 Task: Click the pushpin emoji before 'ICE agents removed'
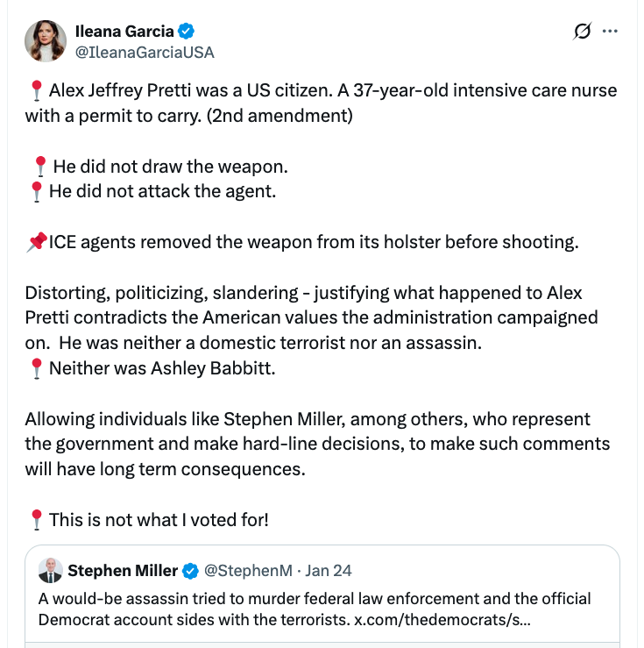coord(37,242)
